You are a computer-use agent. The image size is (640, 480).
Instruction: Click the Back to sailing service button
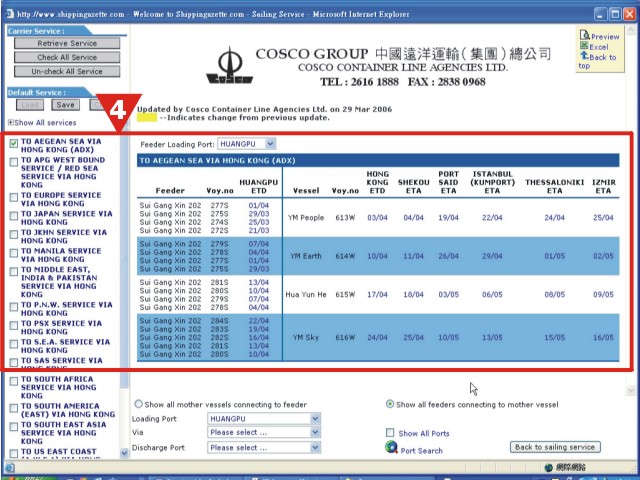pyautogui.click(x=555, y=447)
